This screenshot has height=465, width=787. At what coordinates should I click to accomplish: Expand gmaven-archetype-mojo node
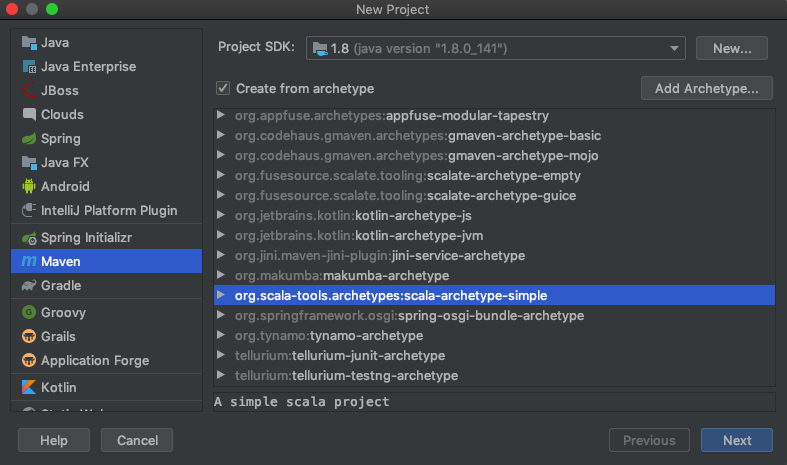(x=220, y=155)
